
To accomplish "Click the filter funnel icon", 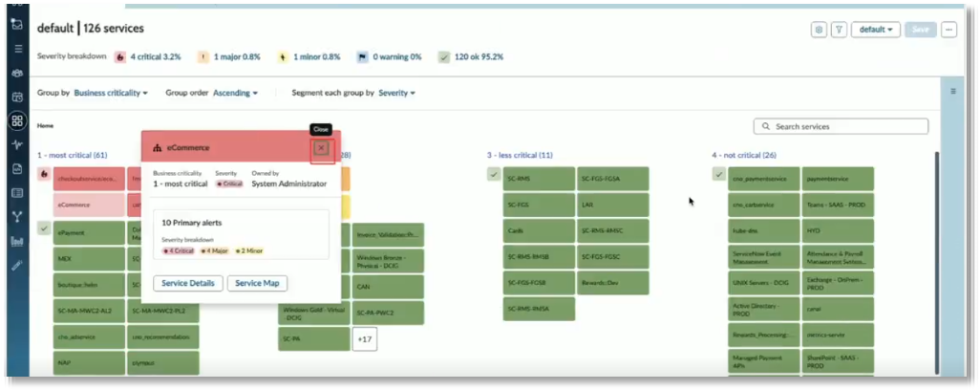I will click(839, 30).
